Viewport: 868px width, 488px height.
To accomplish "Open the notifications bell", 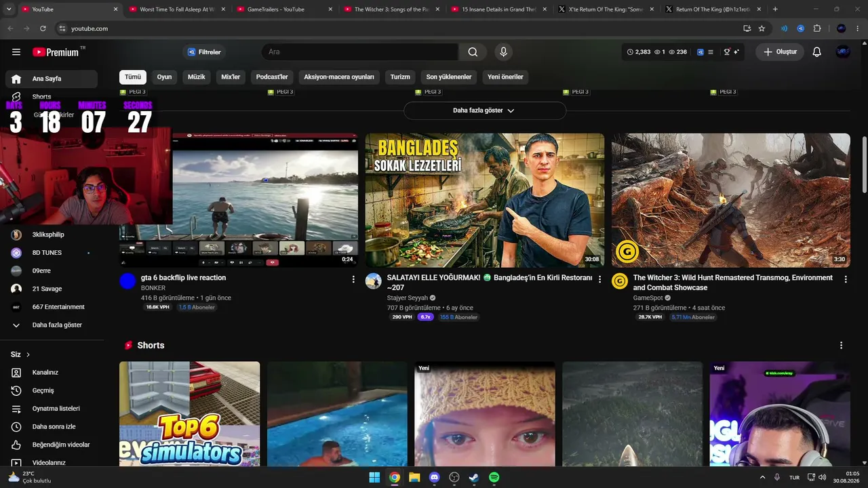I will [x=816, y=52].
